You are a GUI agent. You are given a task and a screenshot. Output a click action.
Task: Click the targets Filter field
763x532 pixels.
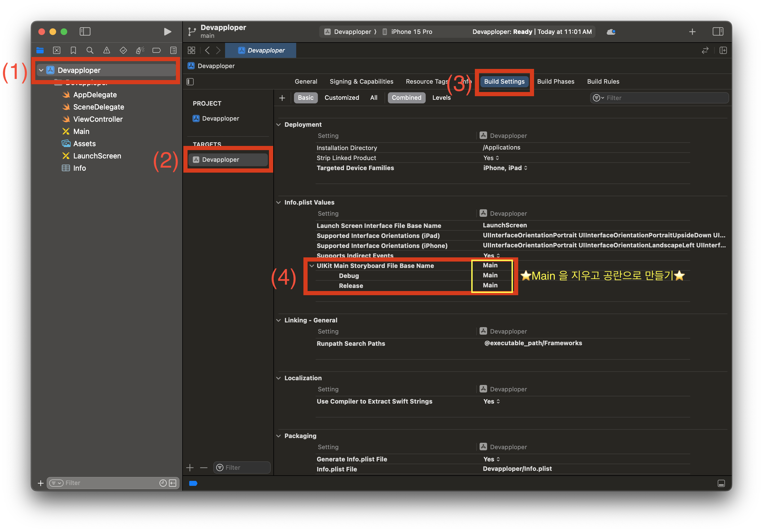click(241, 468)
